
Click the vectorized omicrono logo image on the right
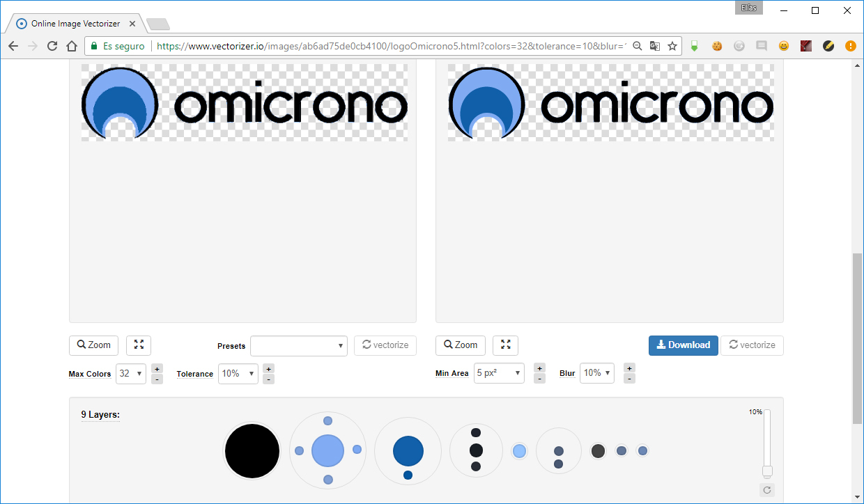point(610,103)
